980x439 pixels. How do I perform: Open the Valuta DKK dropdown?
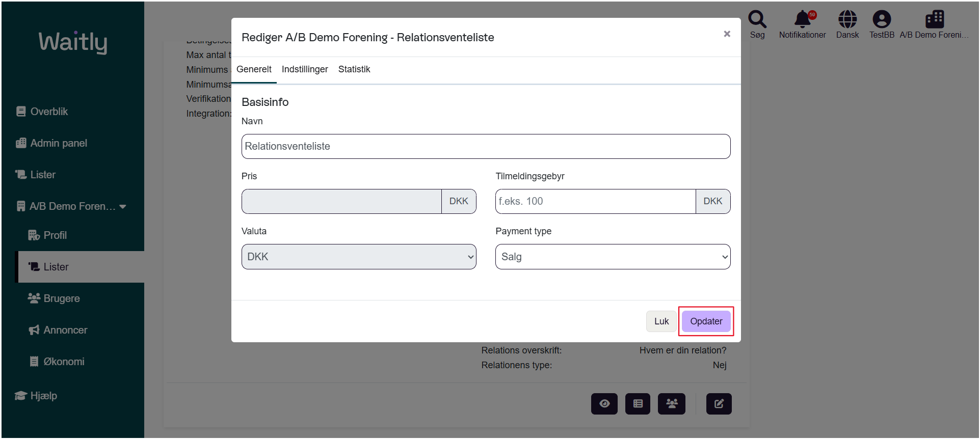359,257
